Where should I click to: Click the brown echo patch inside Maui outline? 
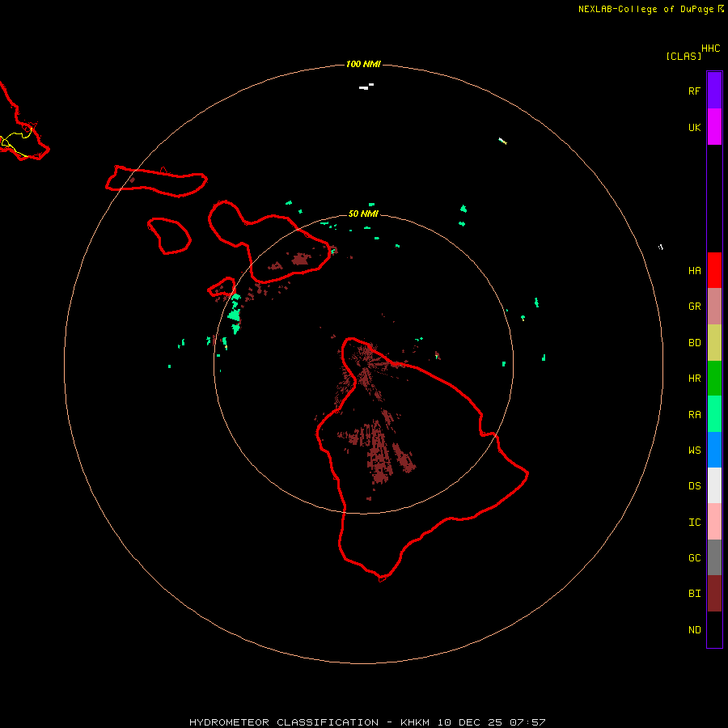(x=300, y=259)
